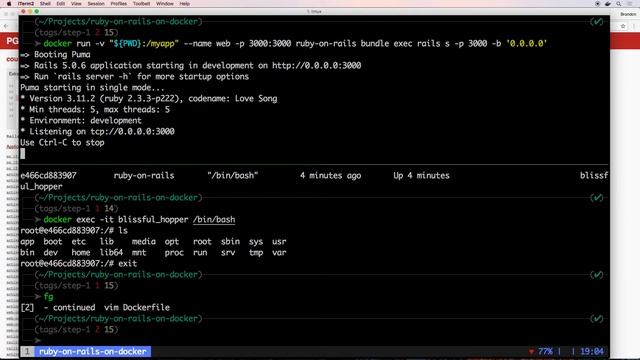Click the 'root@e466cd883907:/# exit' line
This screenshot has width=640, height=360.
(79, 264)
